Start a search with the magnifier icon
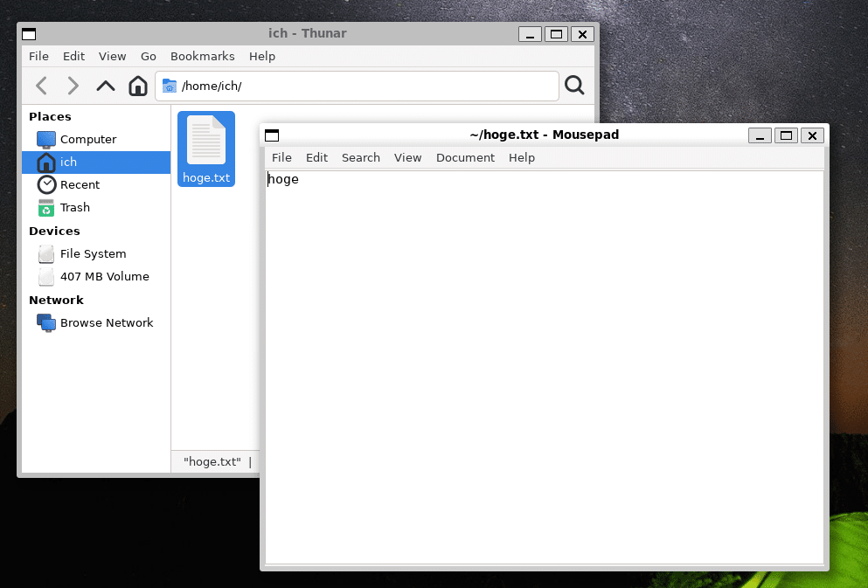Image resolution: width=868 pixels, height=588 pixels. pyautogui.click(x=574, y=86)
